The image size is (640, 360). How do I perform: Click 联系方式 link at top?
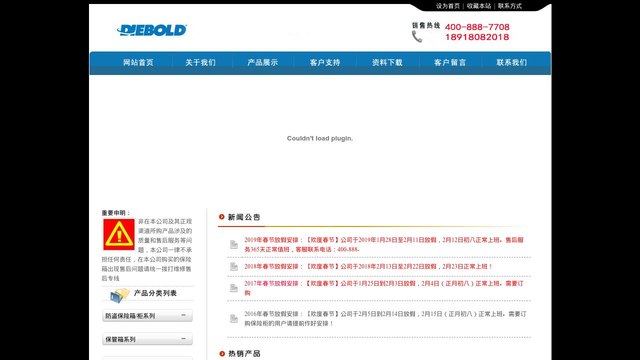[x=510, y=6]
